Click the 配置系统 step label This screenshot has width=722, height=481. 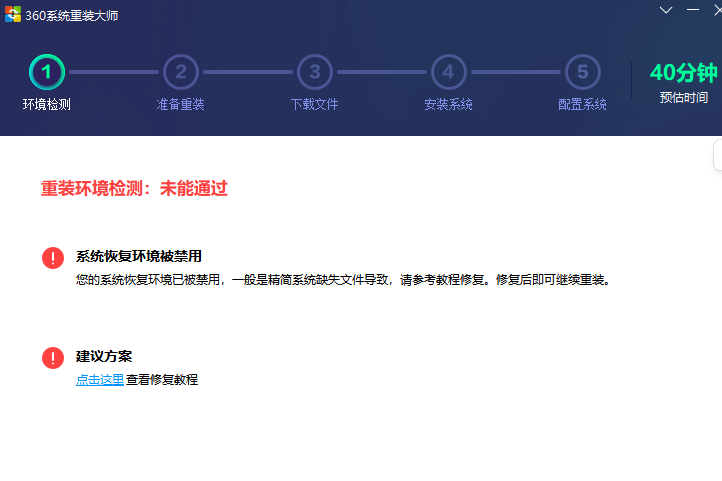pyautogui.click(x=582, y=104)
